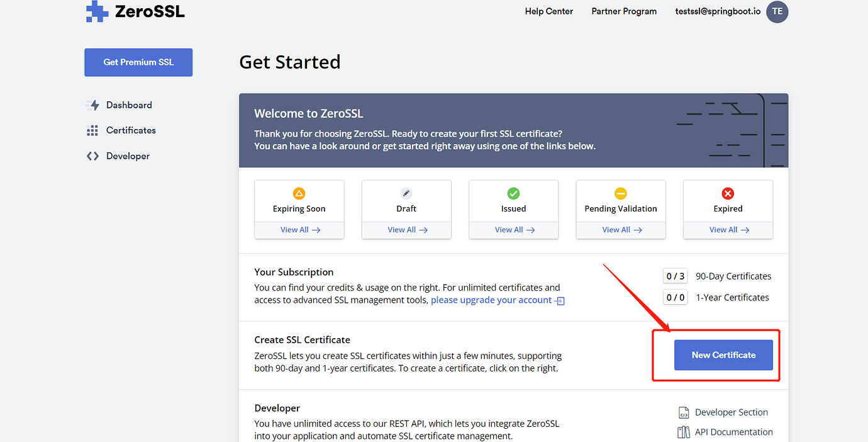Viewport: 868px width, 442px height.
Task: Click the Issued green checkmark icon
Action: click(513, 193)
